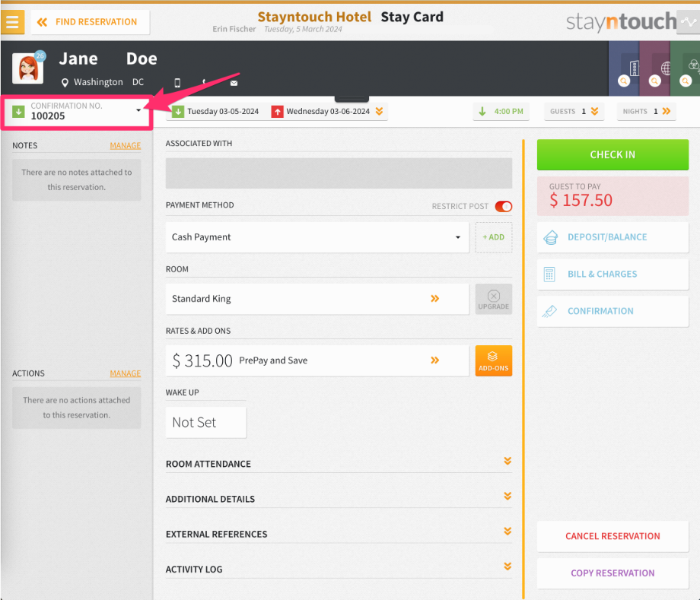Click the guest first name Jane

(x=78, y=59)
